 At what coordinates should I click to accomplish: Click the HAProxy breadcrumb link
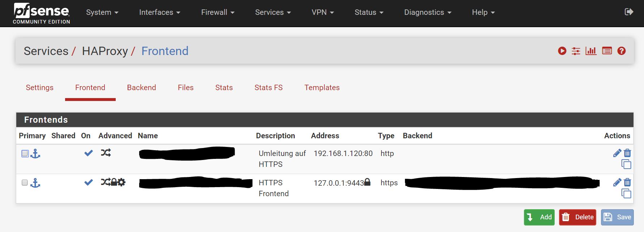105,51
